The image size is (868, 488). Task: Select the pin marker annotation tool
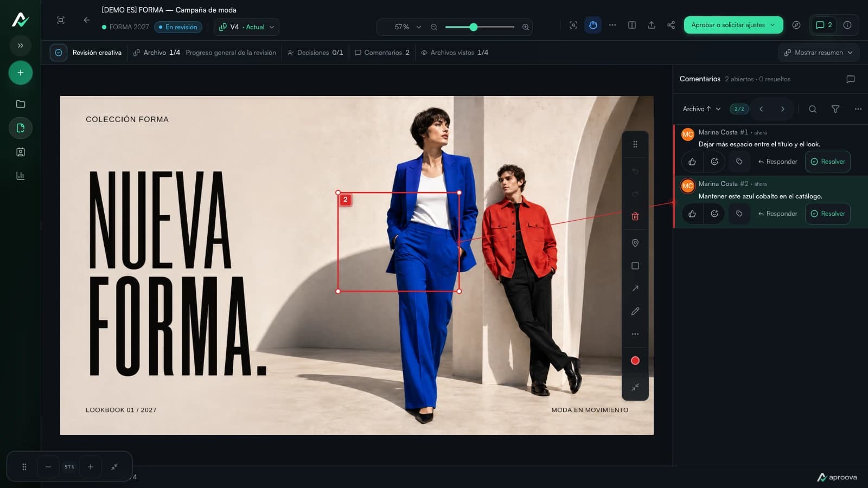635,243
